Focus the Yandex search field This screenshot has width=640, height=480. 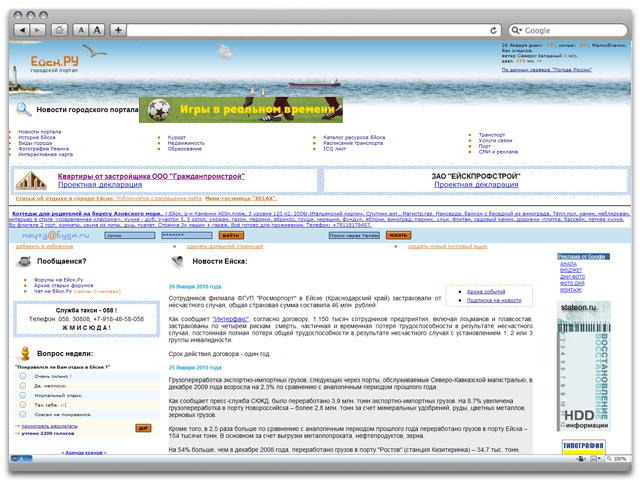354,236
